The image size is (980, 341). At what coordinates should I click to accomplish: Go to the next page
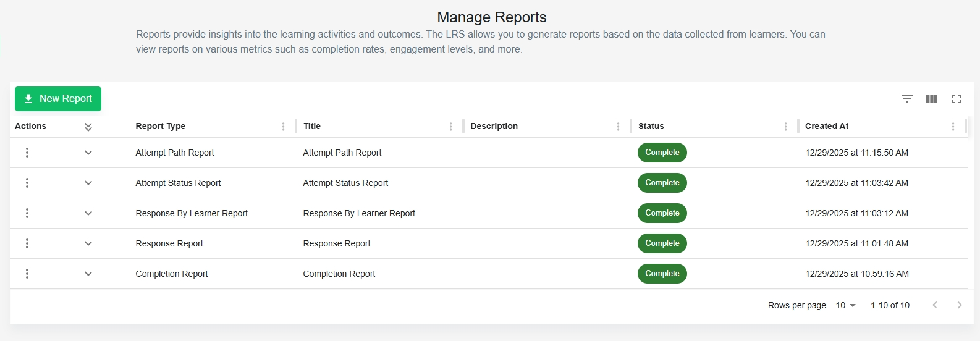pyautogui.click(x=959, y=305)
